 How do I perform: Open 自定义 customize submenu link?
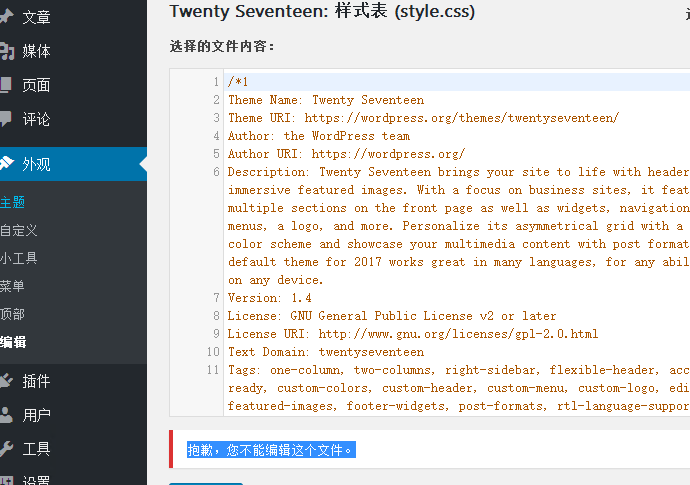tap(18, 230)
